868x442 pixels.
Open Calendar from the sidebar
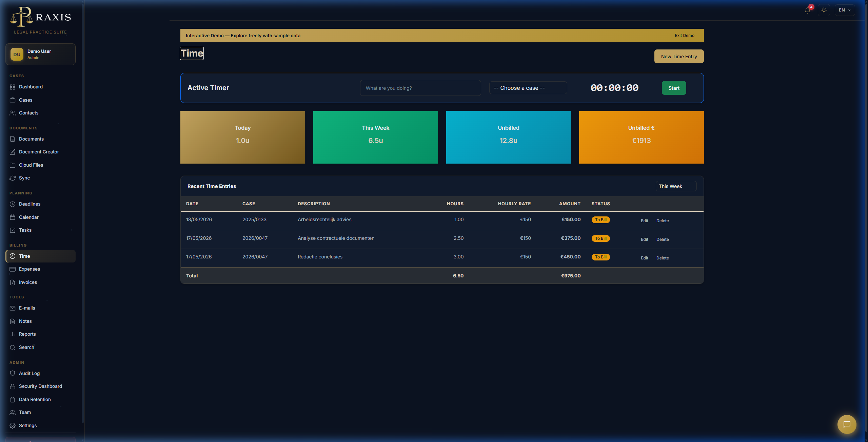[40, 217]
